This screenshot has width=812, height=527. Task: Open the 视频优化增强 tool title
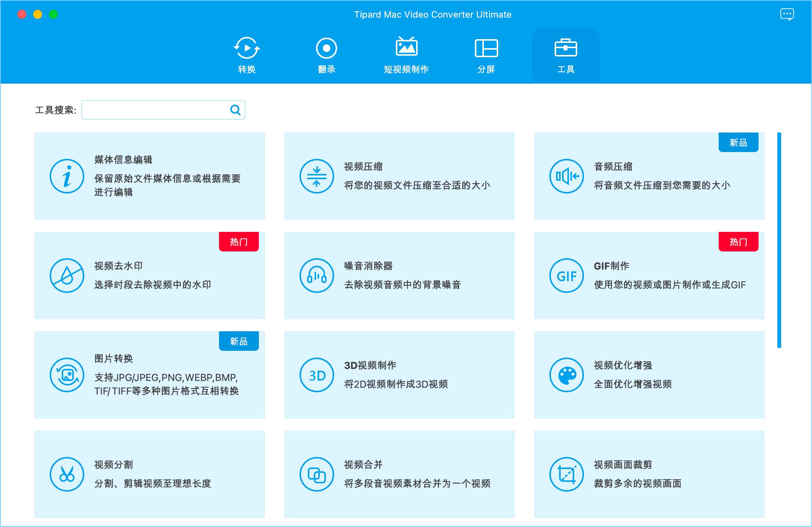tap(623, 365)
